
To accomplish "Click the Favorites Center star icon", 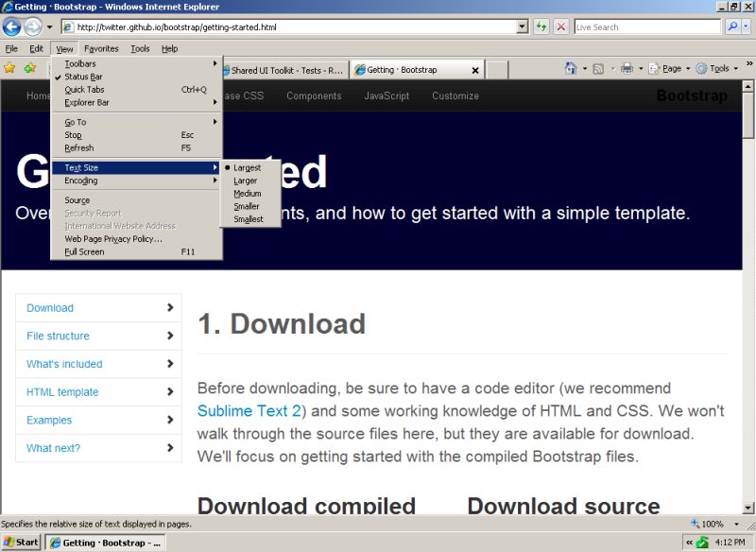I will (x=9, y=68).
